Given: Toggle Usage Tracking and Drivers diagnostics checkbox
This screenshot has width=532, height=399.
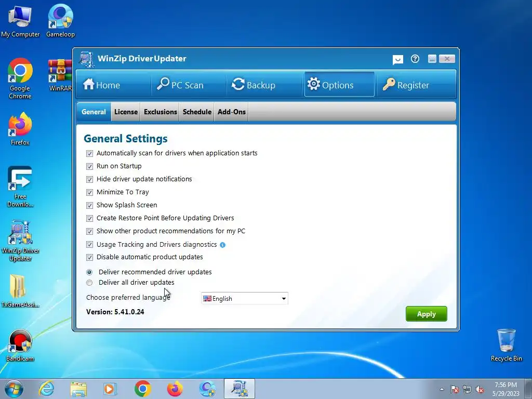Looking at the screenshot, I should (89, 244).
